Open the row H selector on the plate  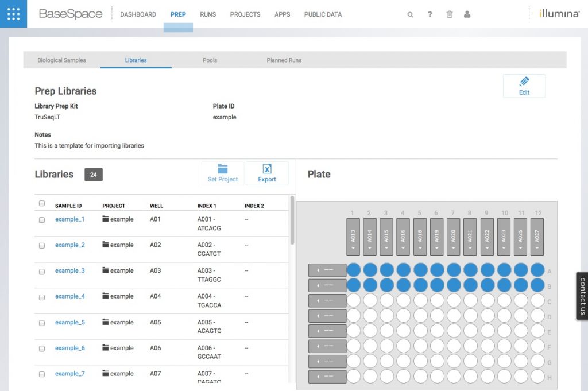[326, 376]
